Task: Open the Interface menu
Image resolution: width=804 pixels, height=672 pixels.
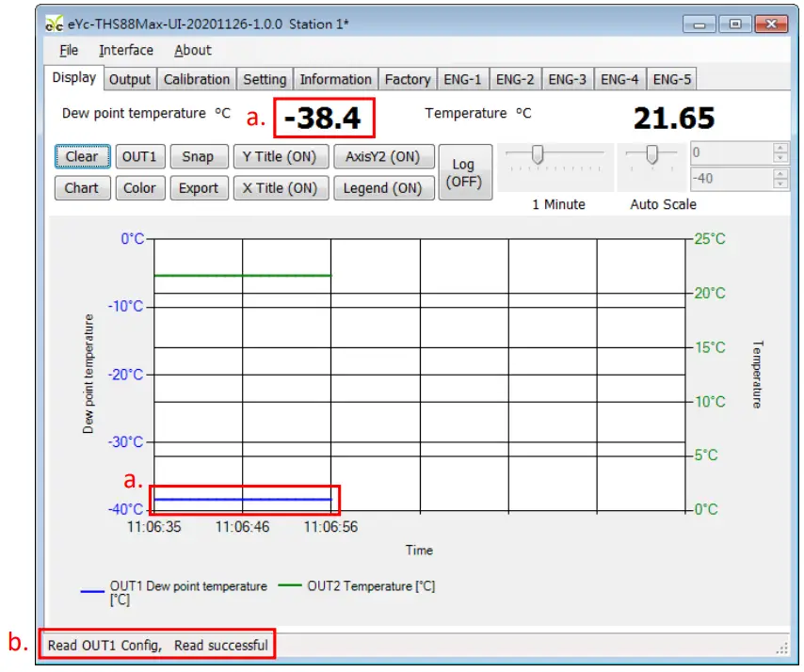Action: 126,50
